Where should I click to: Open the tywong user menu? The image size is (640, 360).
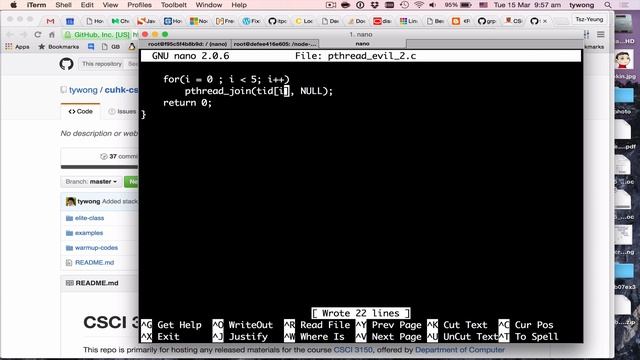point(582,5)
